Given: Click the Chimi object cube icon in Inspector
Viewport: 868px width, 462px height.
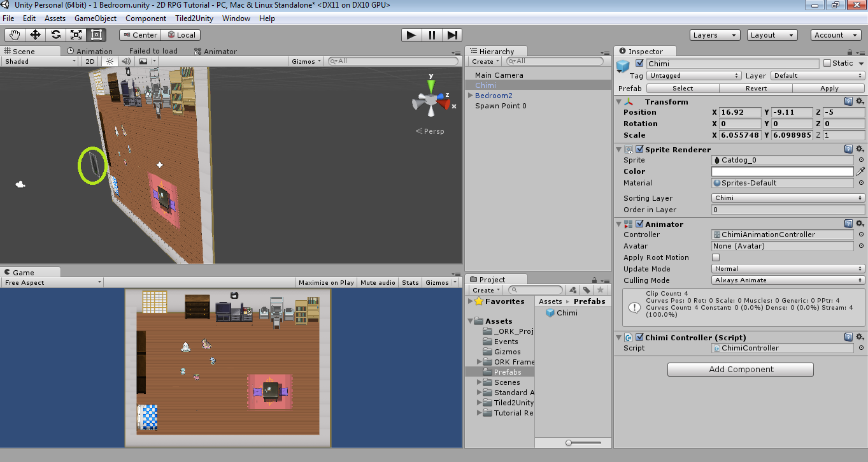Looking at the screenshot, I should [x=623, y=66].
